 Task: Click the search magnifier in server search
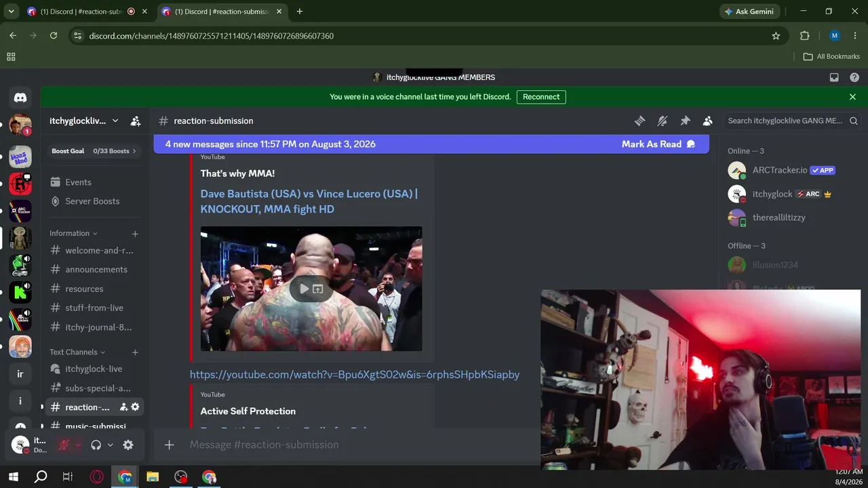coord(854,121)
